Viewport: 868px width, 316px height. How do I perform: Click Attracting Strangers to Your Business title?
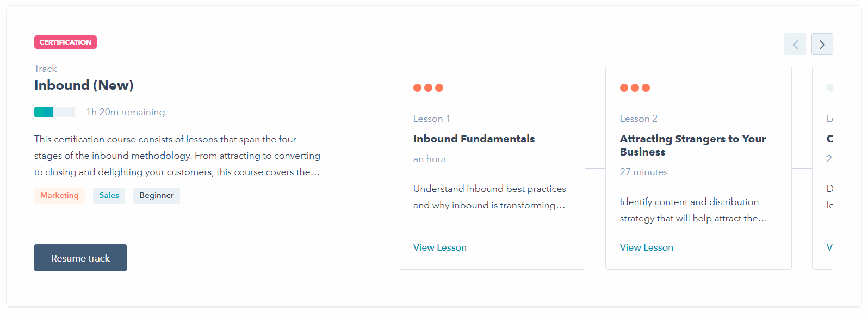pos(692,145)
